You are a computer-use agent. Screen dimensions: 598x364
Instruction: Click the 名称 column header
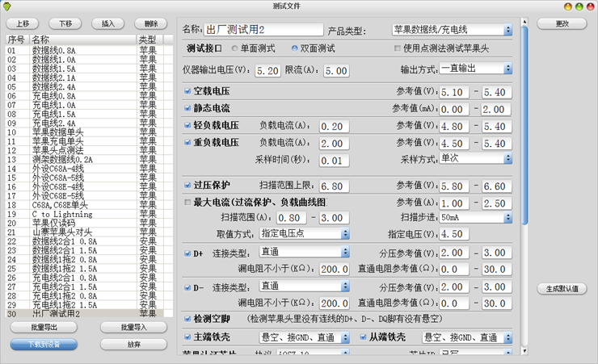[x=81, y=39]
